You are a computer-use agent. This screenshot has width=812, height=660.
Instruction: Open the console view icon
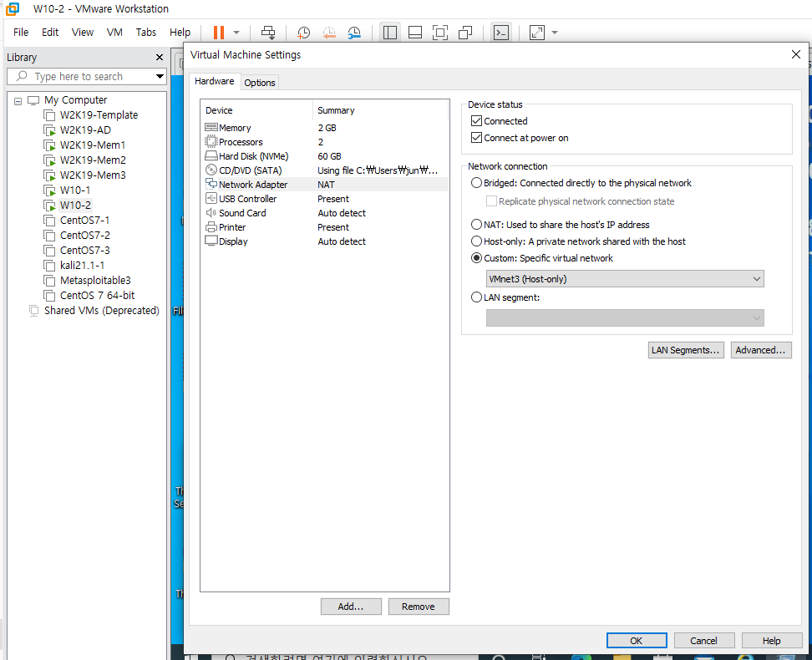point(500,33)
